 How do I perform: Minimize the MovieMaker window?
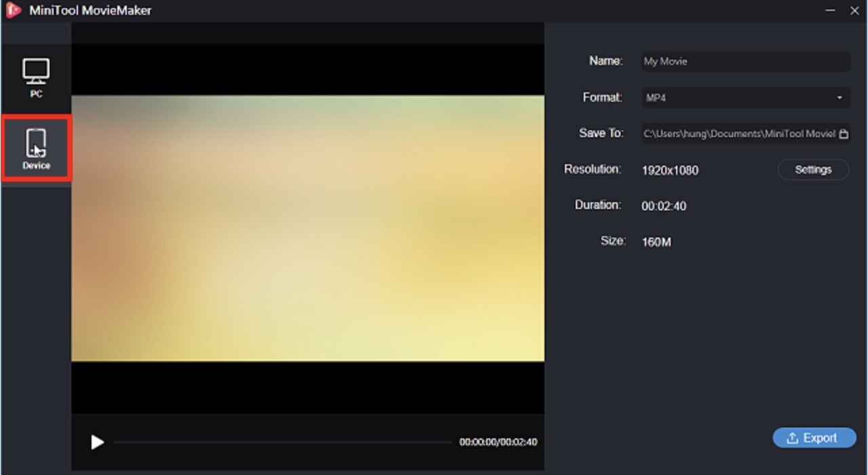(831, 11)
